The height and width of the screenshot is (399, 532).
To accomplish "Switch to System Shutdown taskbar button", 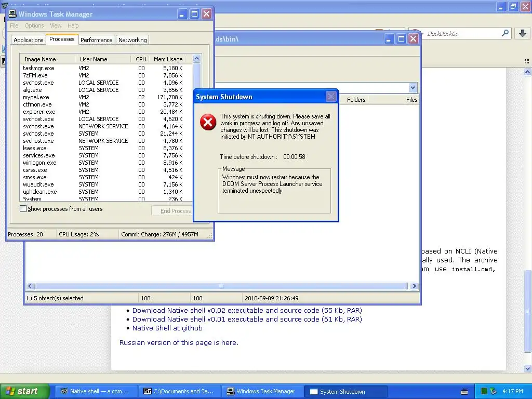I will 345,391.
